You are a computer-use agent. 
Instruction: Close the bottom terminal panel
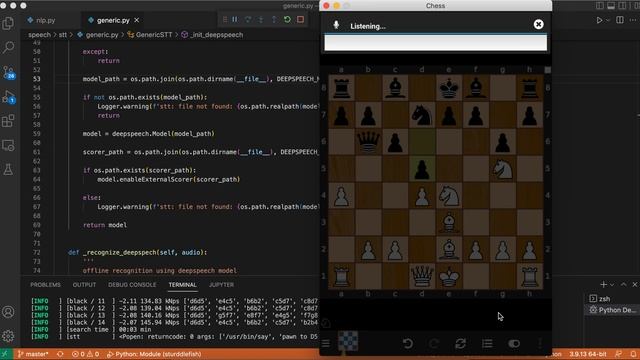point(635,284)
